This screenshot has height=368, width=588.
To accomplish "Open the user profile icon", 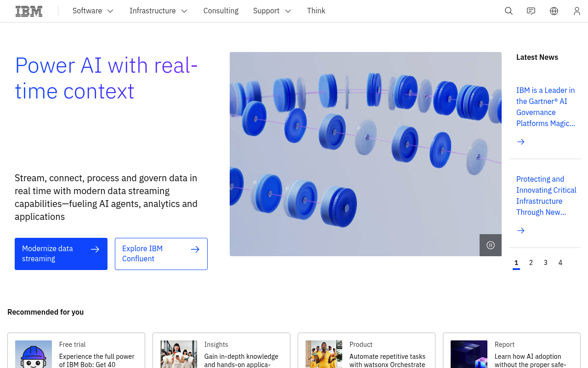I will [577, 11].
